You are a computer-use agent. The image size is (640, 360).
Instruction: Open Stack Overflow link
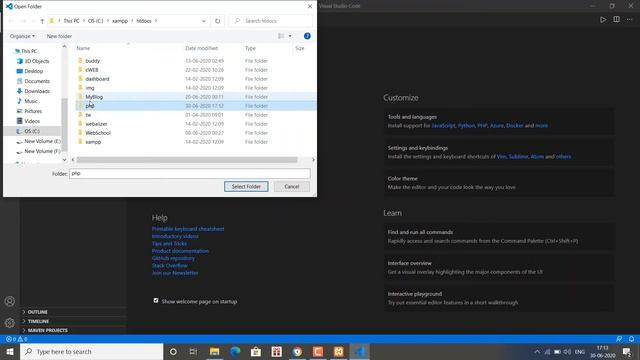[x=169, y=266]
